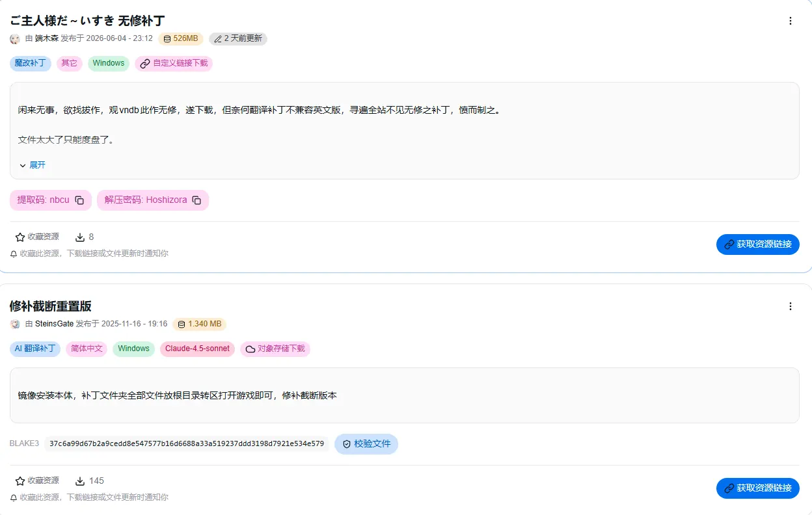Image resolution: width=812 pixels, height=515 pixels.
Task: Click 获取资源链接 for the first resource
Action: point(758,244)
